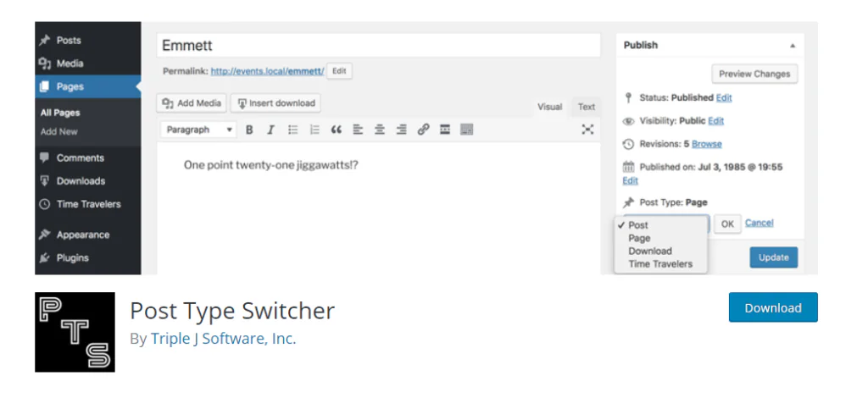Toggle bold formatting in editor toolbar
The image size is (868, 398).
click(x=249, y=130)
